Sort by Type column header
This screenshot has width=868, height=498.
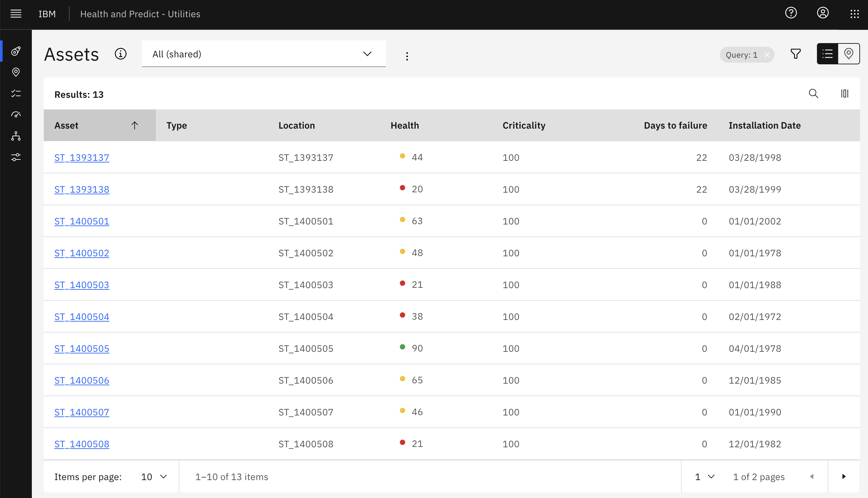point(176,125)
